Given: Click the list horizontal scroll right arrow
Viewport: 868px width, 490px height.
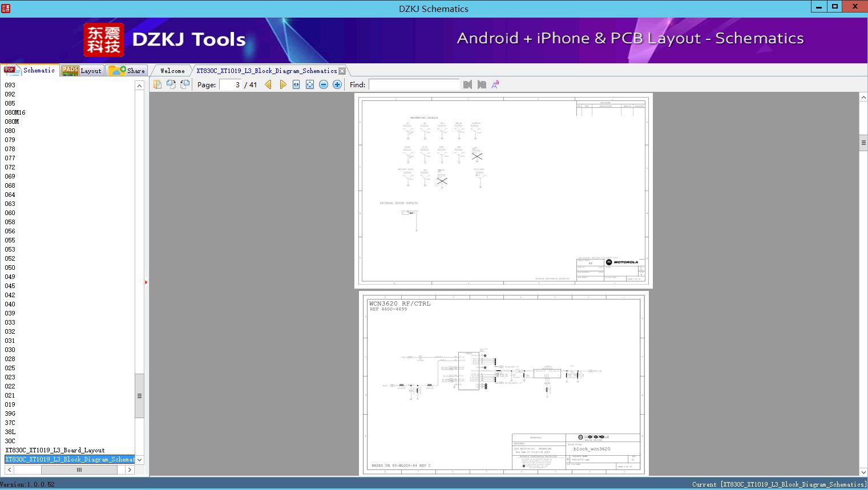Looking at the screenshot, I should pyautogui.click(x=130, y=470).
